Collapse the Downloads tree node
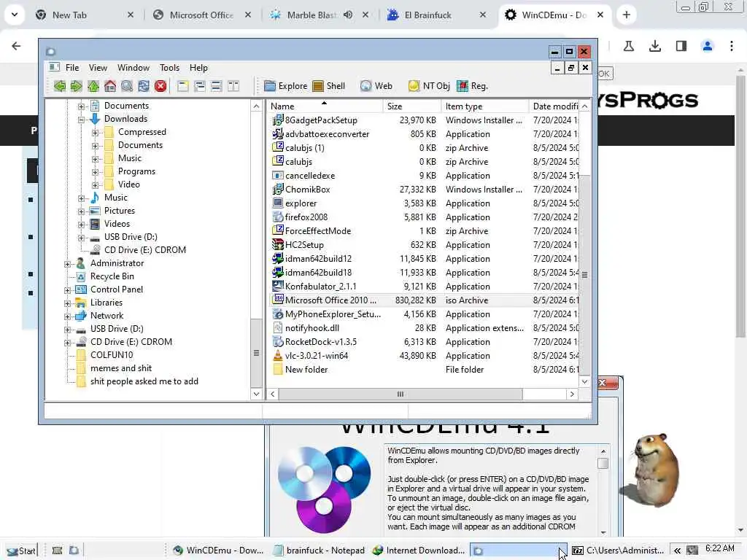Screen dimensions: 747x560 [82, 119]
